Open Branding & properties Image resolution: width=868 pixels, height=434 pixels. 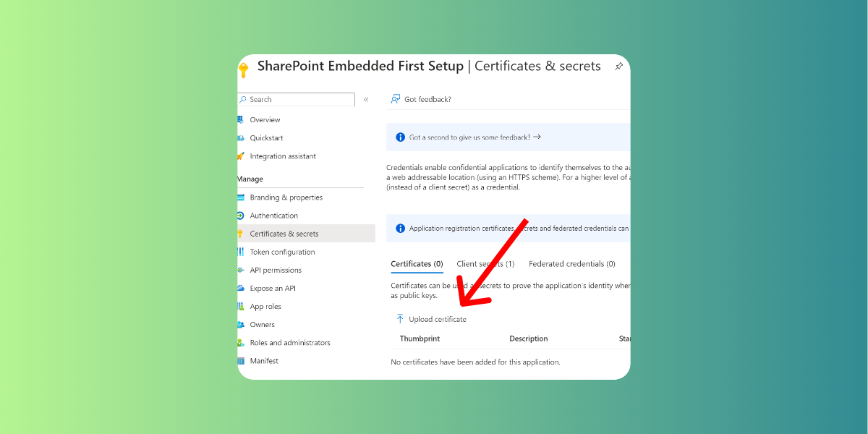[286, 197]
